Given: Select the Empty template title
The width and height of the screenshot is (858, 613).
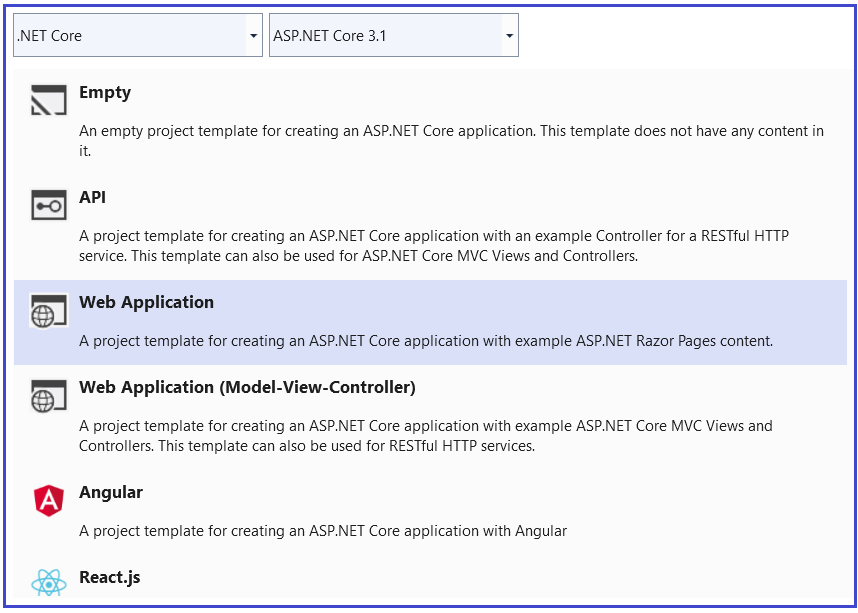Looking at the screenshot, I should point(105,92).
